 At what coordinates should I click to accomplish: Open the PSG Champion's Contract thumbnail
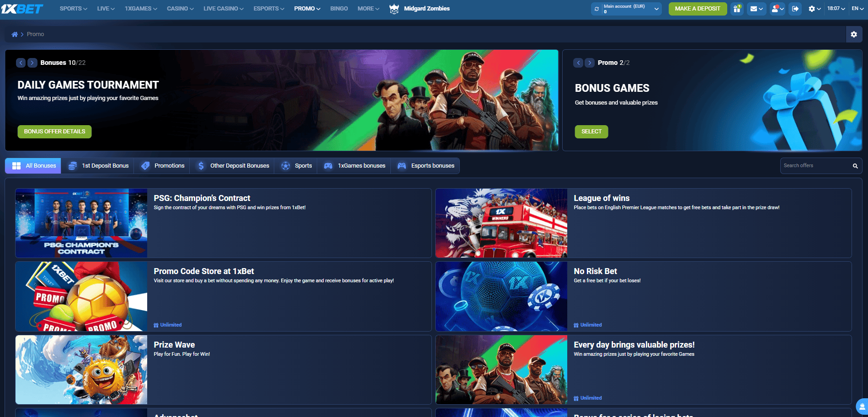[81, 223]
